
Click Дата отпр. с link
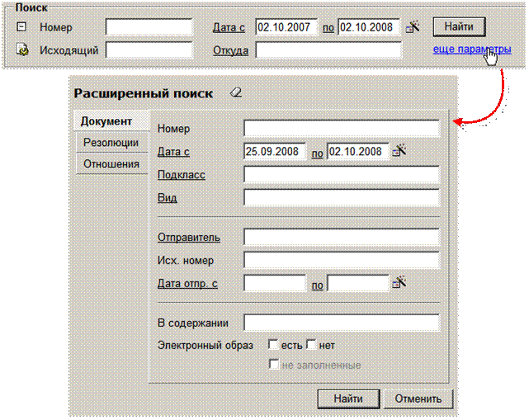(187, 283)
